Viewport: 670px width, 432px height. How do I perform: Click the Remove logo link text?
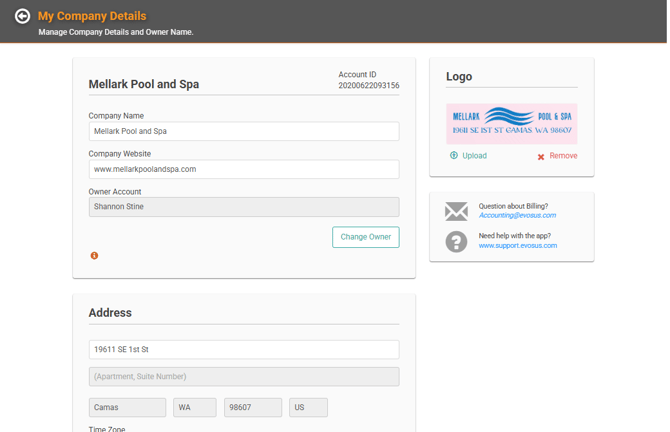pyautogui.click(x=563, y=156)
